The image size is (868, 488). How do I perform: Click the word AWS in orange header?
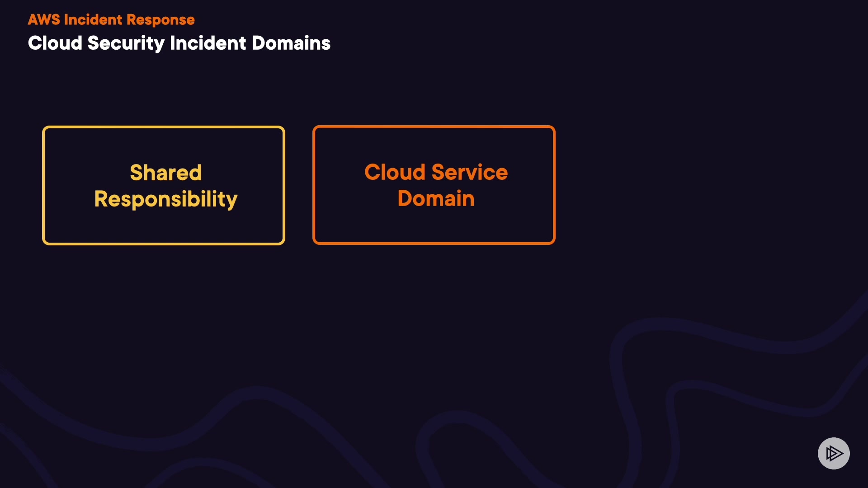[44, 20]
